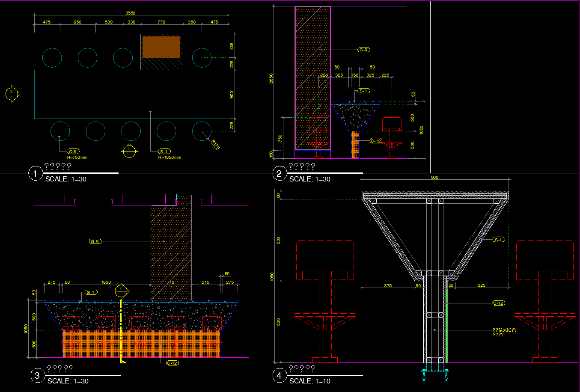Click yellow section marker 4 in elevation
The height and width of the screenshot is (392, 580).
pyautogui.click(x=121, y=290)
